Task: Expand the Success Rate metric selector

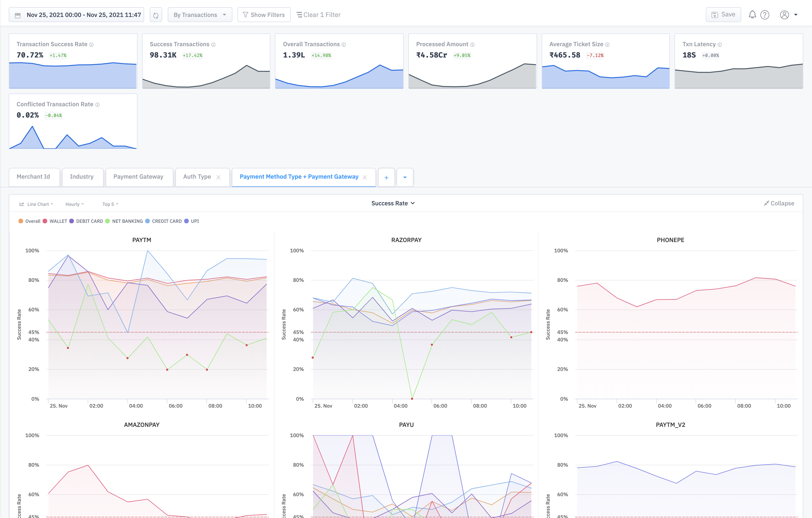Action: point(393,203)
